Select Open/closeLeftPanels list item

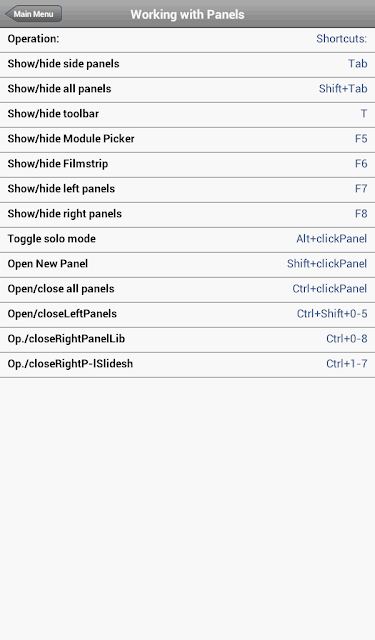[187, 314]
